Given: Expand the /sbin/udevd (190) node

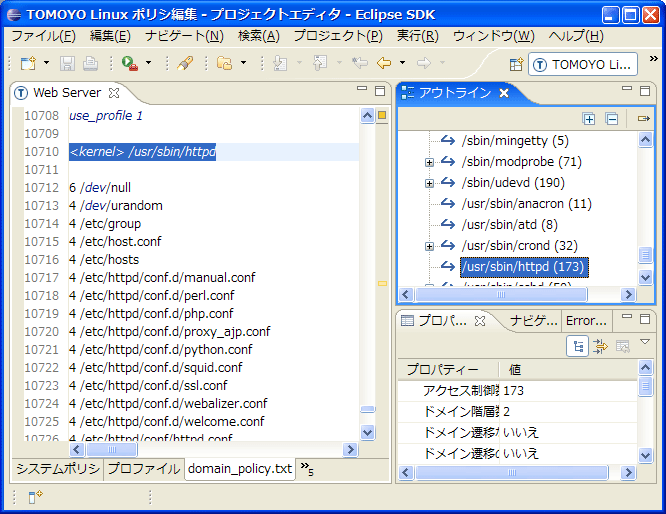Looking at the screenshot, I should tap(429, 183).
